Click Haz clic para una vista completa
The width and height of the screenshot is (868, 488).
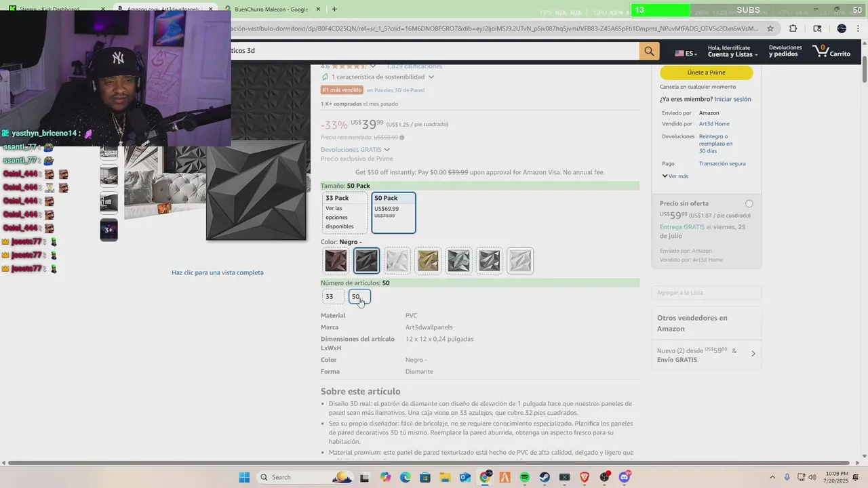tap(218, 272)
